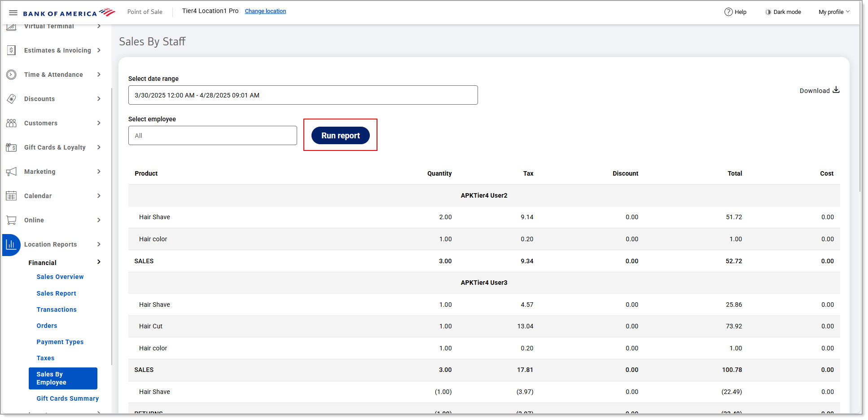Image resolution: width=868 pixels, height=420 pixels.
Task: Click the Cost column header
Action: [x=827, y=173]
